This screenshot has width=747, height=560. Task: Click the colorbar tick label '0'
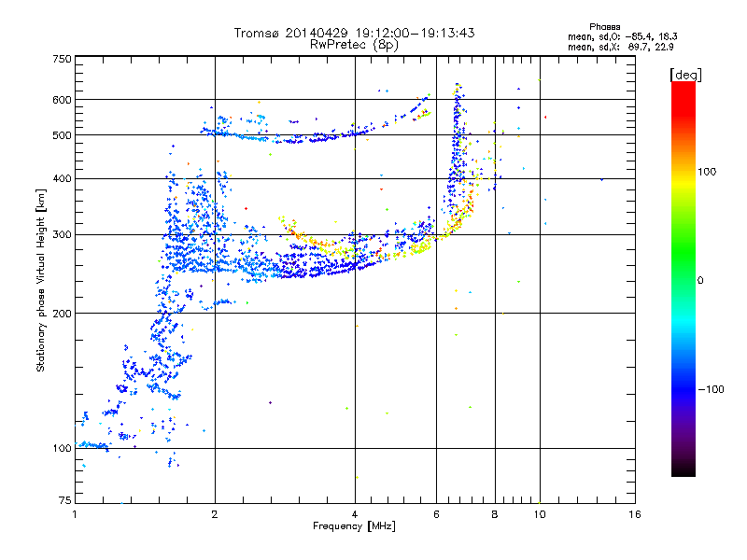pyautogui.click(x=700, y=281)
